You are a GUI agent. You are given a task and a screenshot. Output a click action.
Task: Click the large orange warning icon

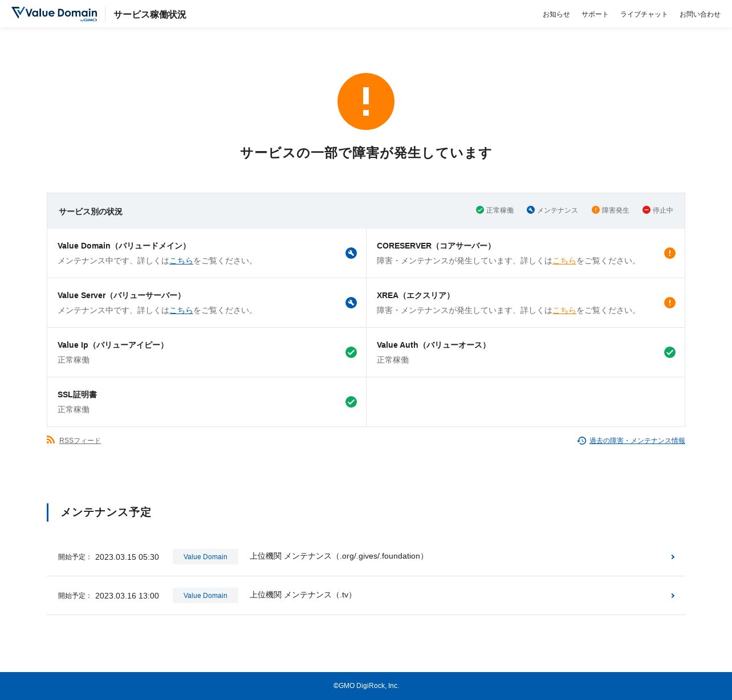pyautogui.click(x=366, y=101)
